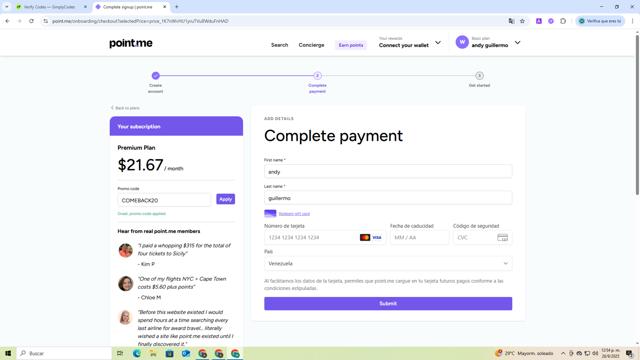Click the taskbar clock and date
640x360 pixels.
point(611,353)
